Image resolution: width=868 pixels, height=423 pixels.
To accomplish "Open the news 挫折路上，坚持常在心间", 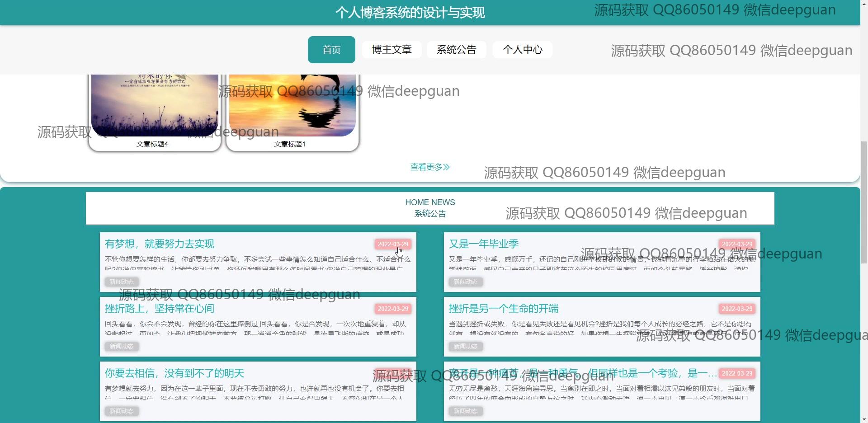I will (x=159, y=309).
